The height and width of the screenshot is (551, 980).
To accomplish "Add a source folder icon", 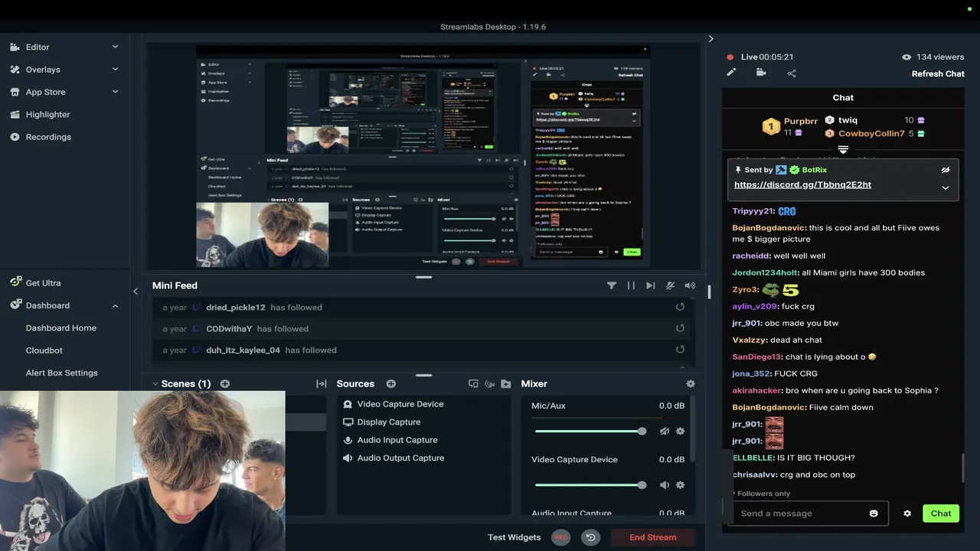I will [x=505, y=383].
